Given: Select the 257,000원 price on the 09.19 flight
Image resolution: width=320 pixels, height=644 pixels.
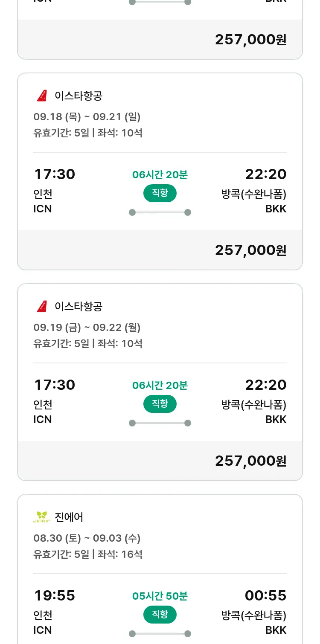Looking at the screenshot, I should [250, 461].
